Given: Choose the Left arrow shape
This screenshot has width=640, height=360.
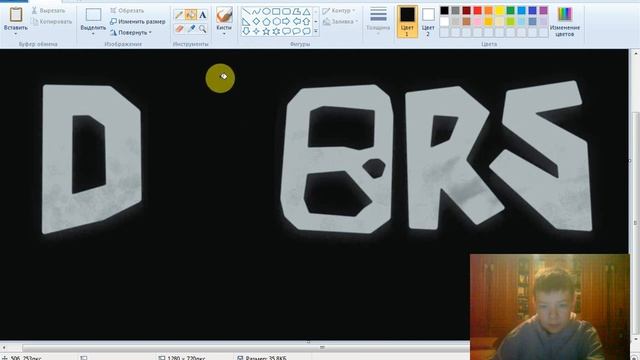Looking at the screenshot, I should (x=296, y=21).
